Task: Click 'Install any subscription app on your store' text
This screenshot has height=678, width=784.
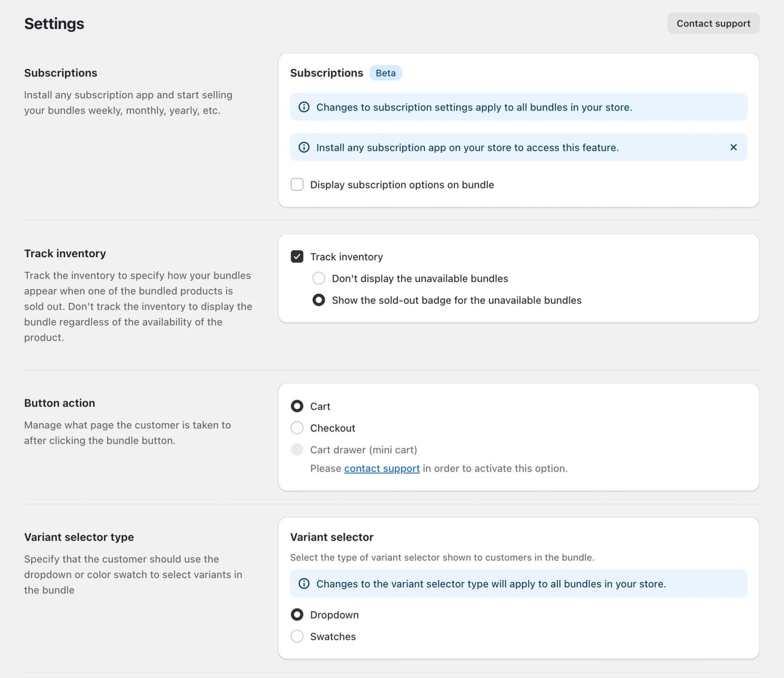Action: click(467, 147)
